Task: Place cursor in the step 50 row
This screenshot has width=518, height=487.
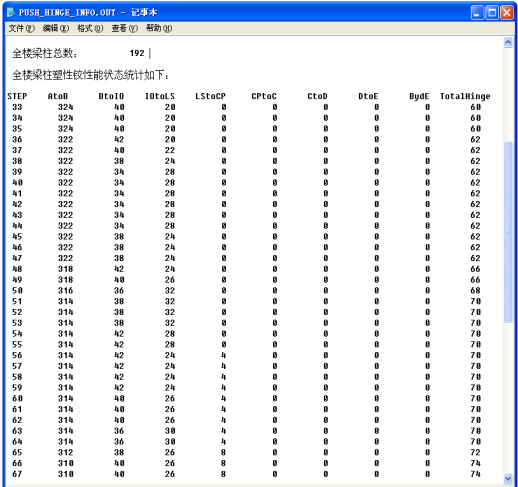Action: coord(247,291)
